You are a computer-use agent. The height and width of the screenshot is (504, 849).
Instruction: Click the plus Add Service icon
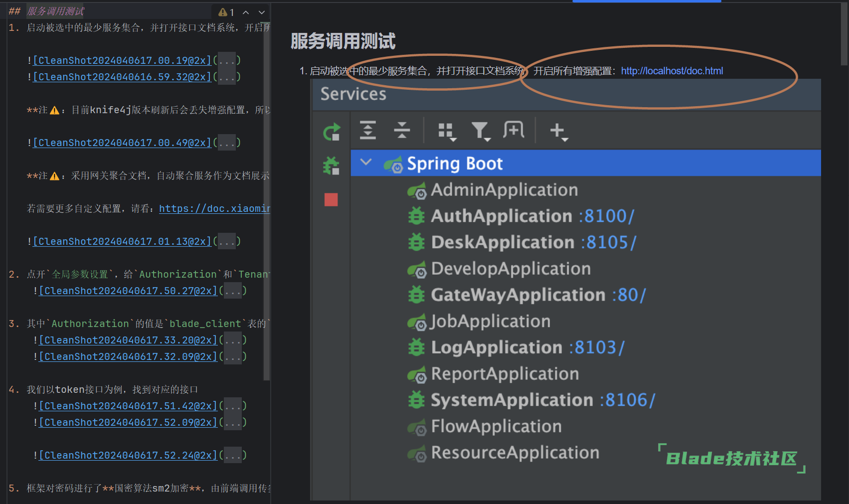tap(559, 132)
